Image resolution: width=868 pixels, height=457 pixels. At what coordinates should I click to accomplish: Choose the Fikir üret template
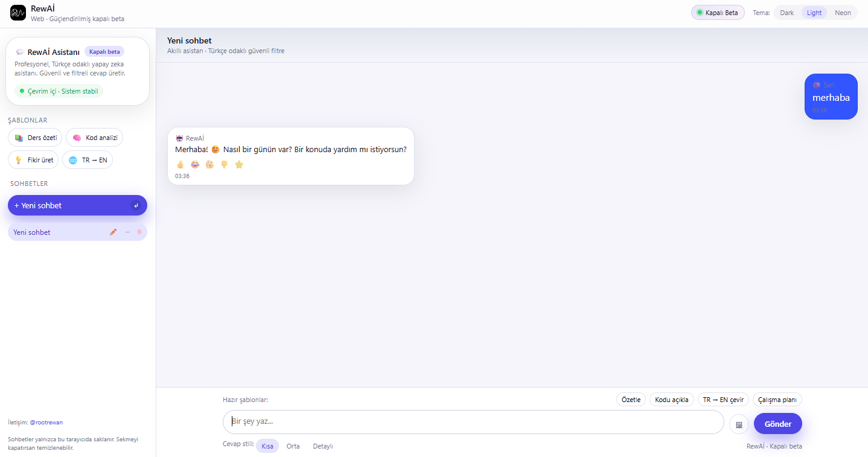[x=33, y=160]
